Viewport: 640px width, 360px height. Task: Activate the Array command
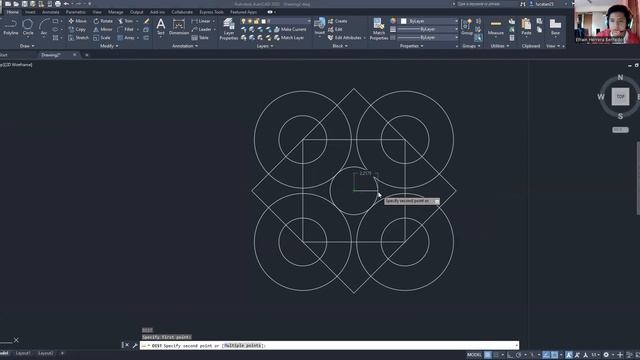[126, 38]
